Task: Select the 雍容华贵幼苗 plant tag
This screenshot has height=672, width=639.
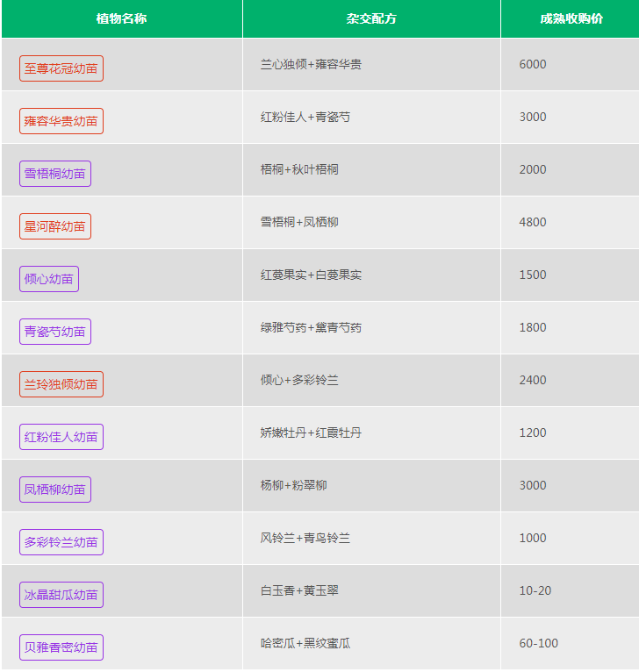Action: (x=61, y=121)
